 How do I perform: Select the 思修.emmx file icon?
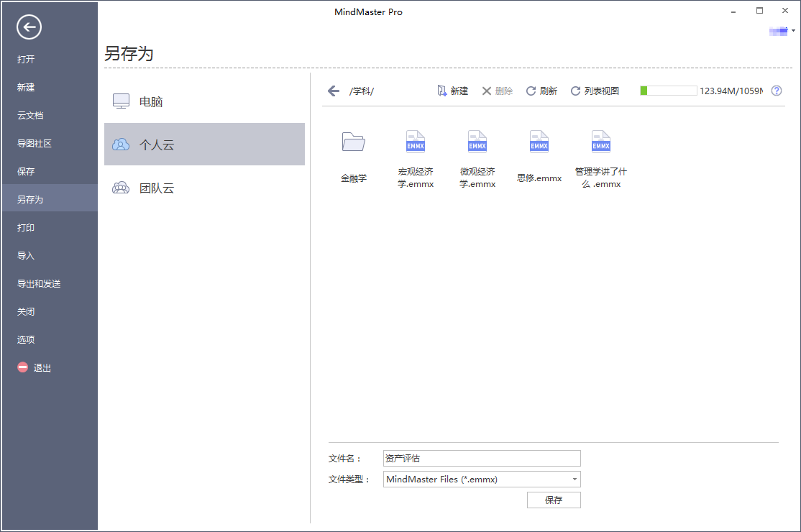pyautogui.click(x=539, y=142)
